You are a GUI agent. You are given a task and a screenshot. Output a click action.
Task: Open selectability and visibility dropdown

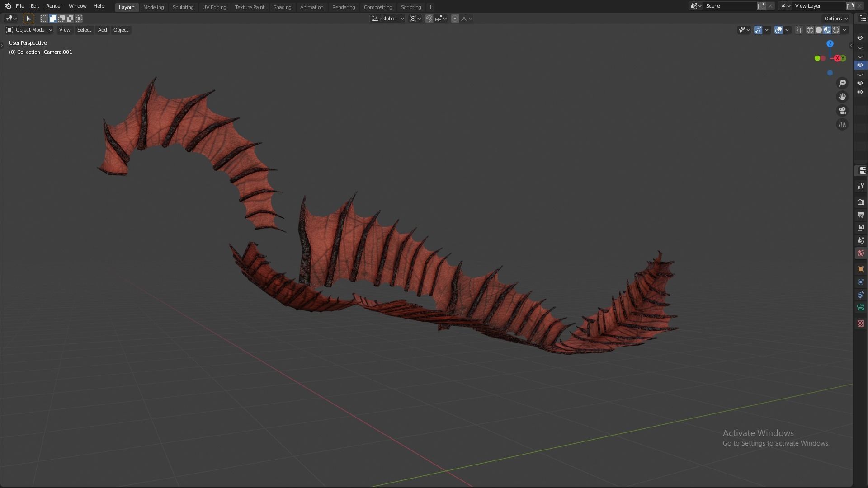coord(744,30)
